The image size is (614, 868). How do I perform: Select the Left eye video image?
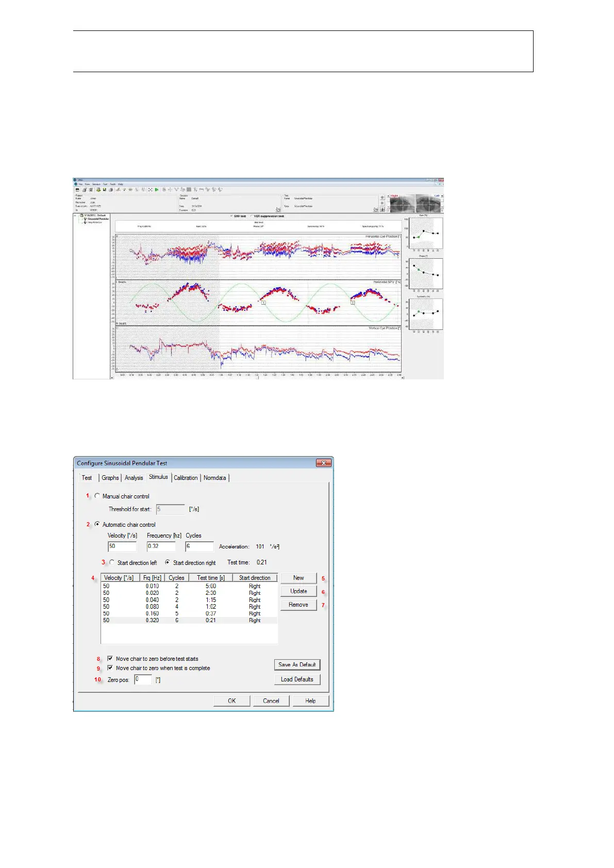pyautogui.click(x=428, y=203)
